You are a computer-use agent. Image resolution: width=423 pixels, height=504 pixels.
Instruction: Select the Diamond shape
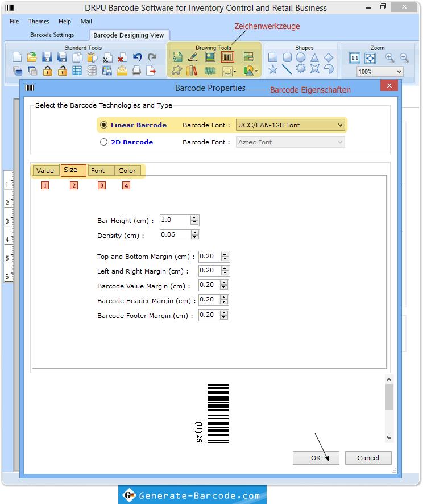coord(329,57)
